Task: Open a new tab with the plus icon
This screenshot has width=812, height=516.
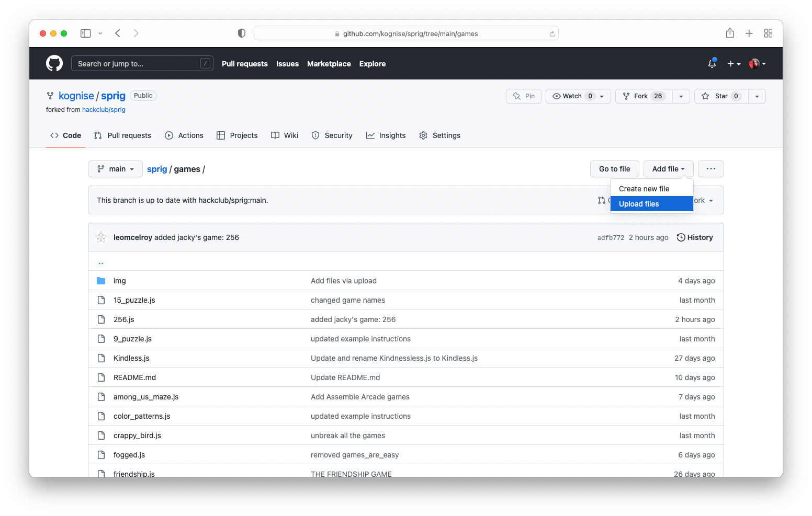Action: 749,33
